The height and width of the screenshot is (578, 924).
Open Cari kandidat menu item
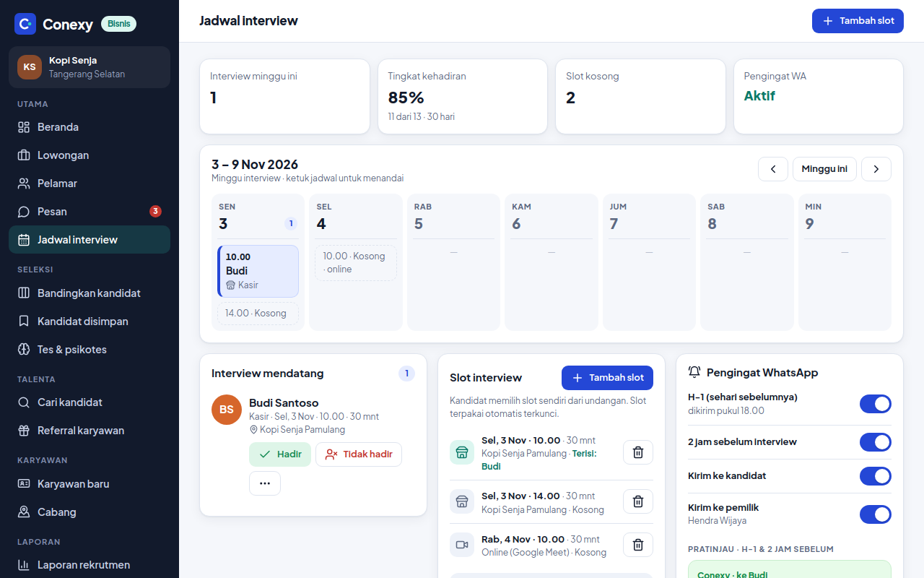pyautogui.click(x=90, y=402)
